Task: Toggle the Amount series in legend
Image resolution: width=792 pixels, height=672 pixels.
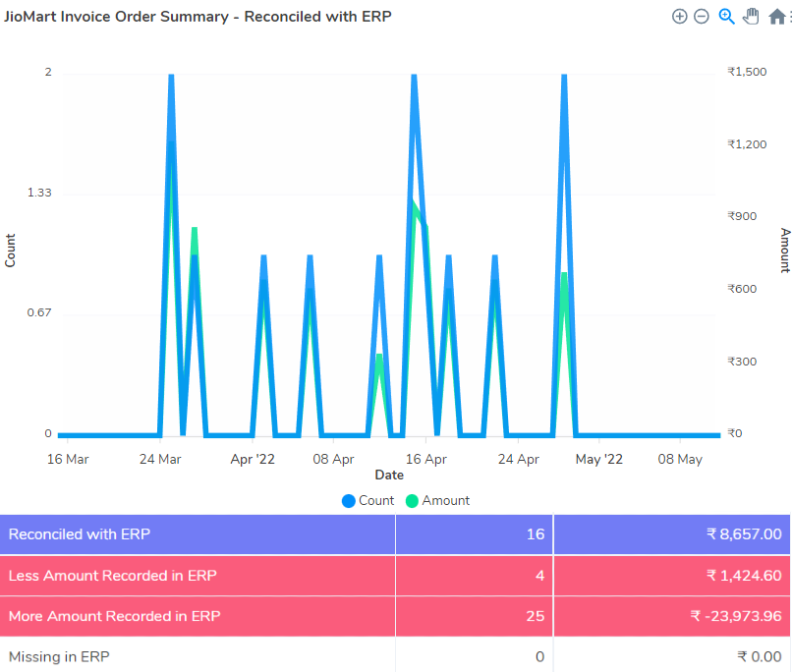Action: (437, 500)
